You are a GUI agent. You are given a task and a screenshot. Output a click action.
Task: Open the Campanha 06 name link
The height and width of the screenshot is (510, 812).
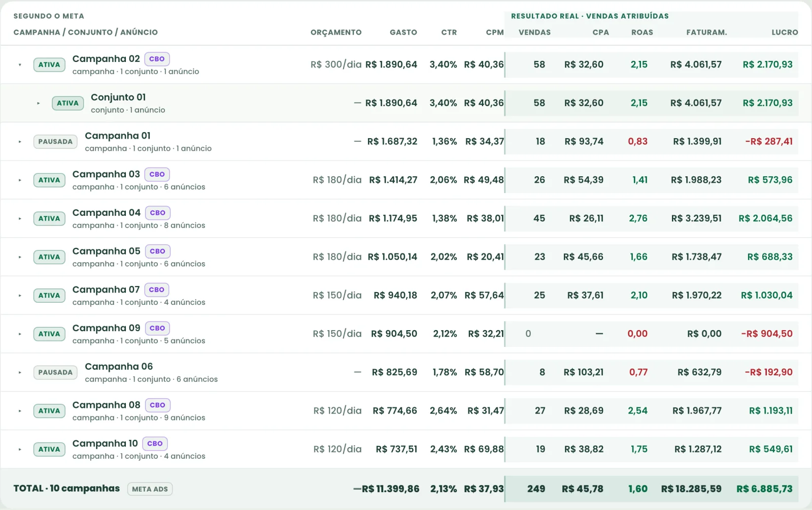click(119, 366)
